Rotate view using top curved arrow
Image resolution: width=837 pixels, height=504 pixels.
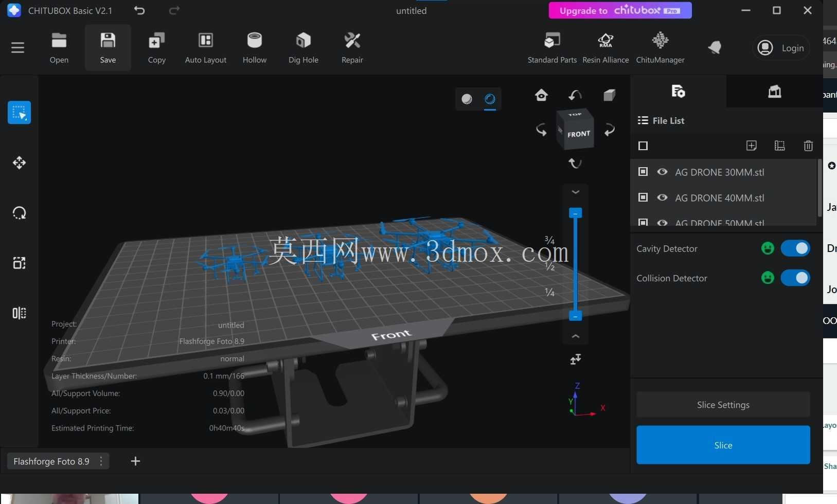pyautogui.click(x=575, y=95)
